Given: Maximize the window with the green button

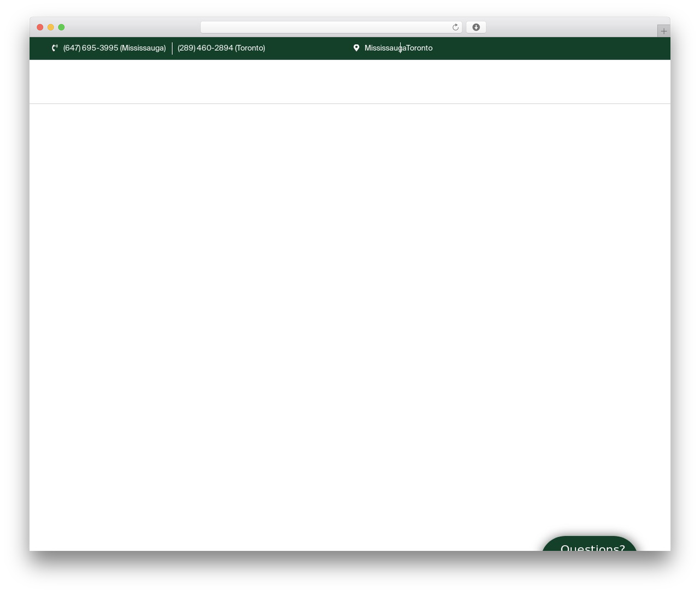Looking at the screenshot, I should tap(61, 27).
